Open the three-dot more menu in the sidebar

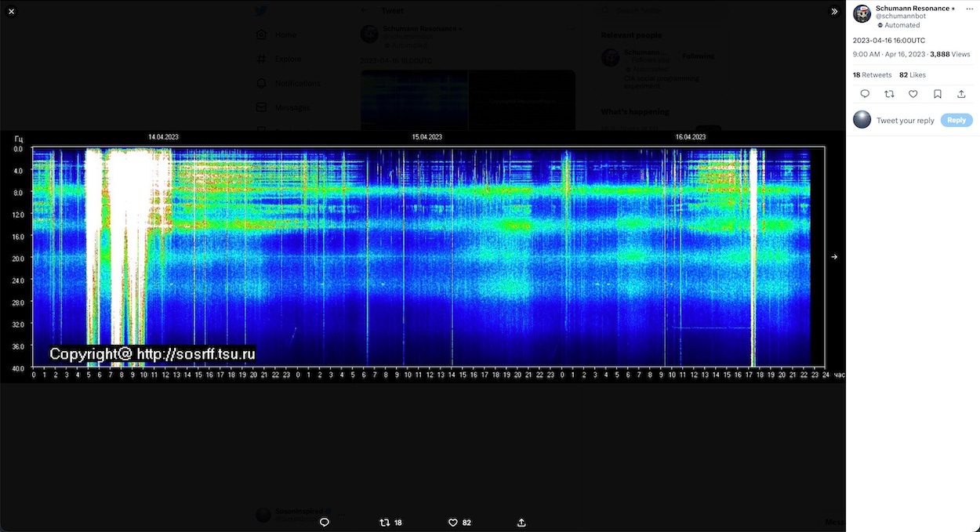969,9
